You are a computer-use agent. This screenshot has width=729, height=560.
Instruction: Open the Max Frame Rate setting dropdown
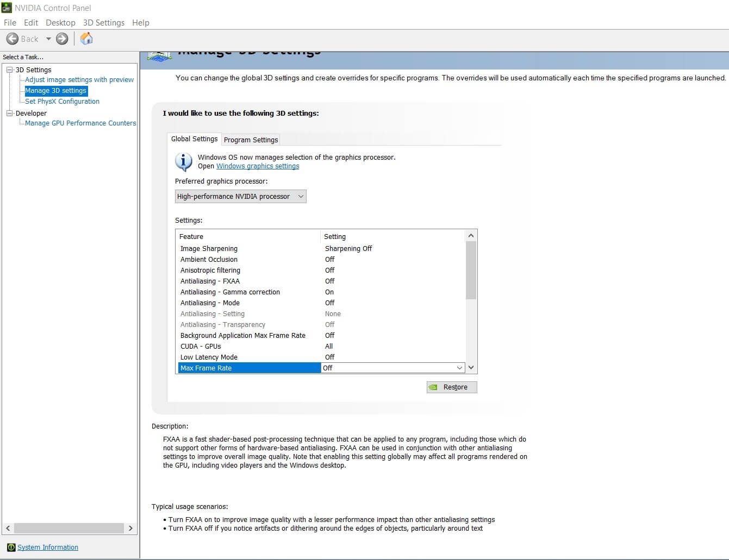pyautogui.click(x=459, y=368)
